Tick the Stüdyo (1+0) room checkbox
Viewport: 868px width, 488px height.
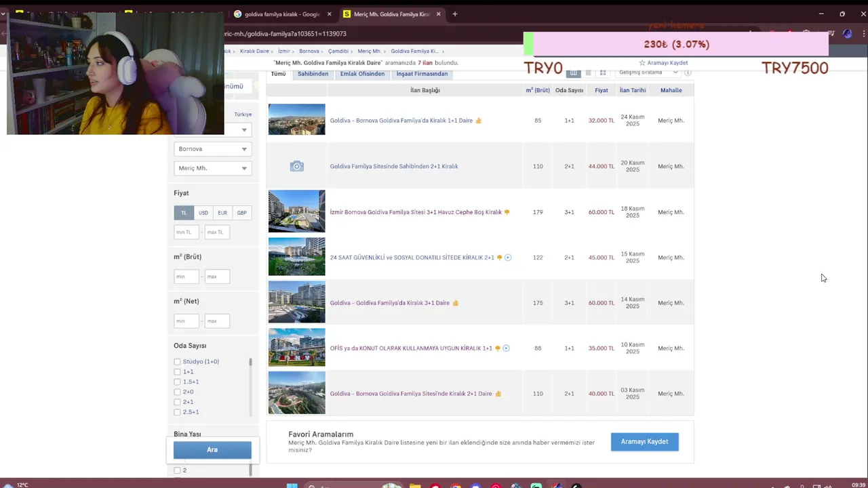(177, 362)
